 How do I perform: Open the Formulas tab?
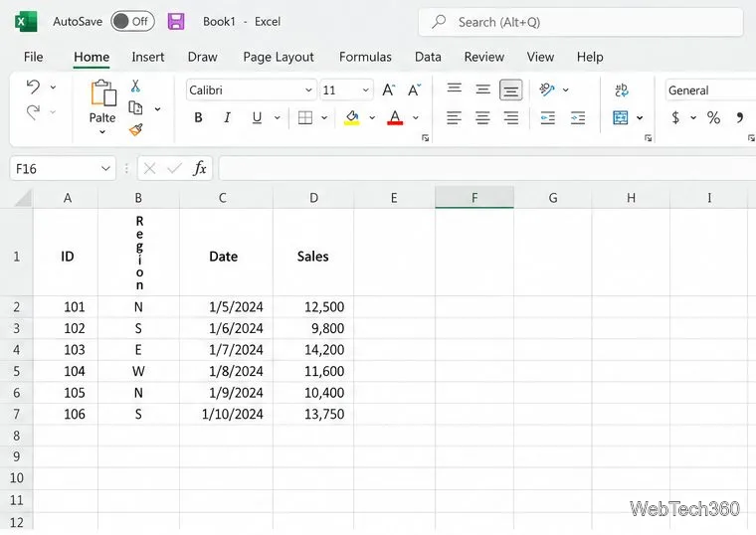pyautogui.click(x=365, y=57)
